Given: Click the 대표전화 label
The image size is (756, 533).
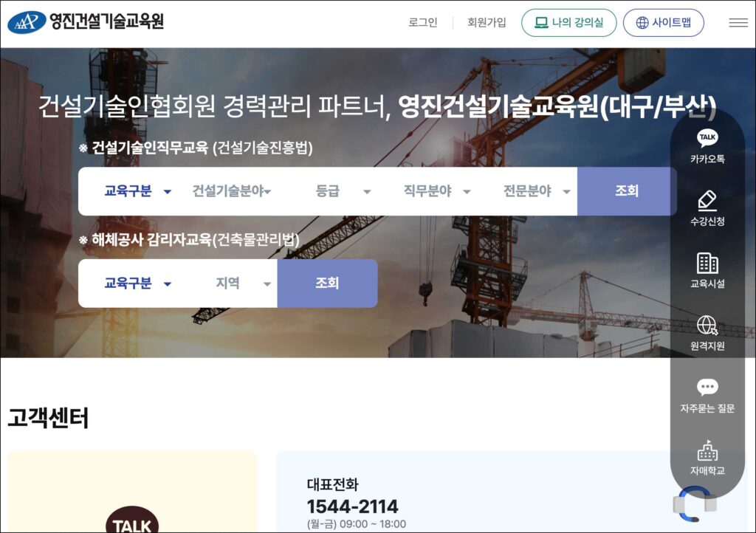Looking at the screenshot, I should click(333, 484).
